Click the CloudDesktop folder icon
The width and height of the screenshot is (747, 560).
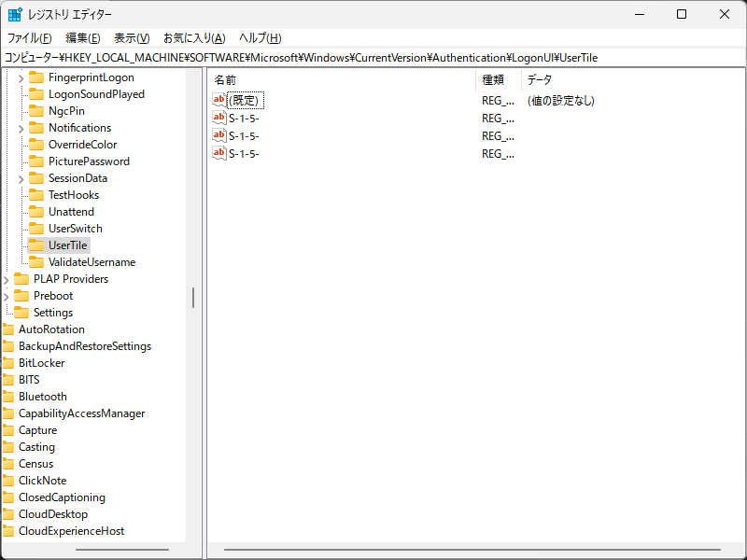click(8, 514)
